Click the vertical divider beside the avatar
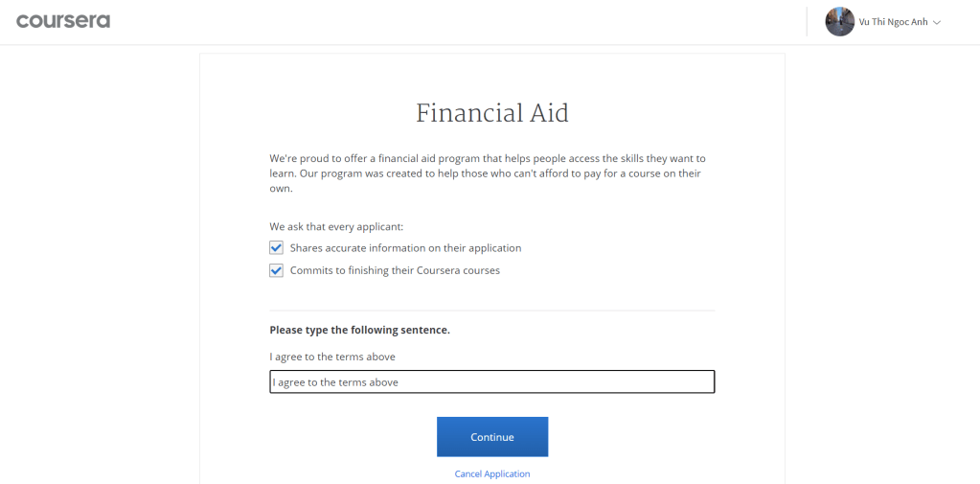 tap(808, 22)
